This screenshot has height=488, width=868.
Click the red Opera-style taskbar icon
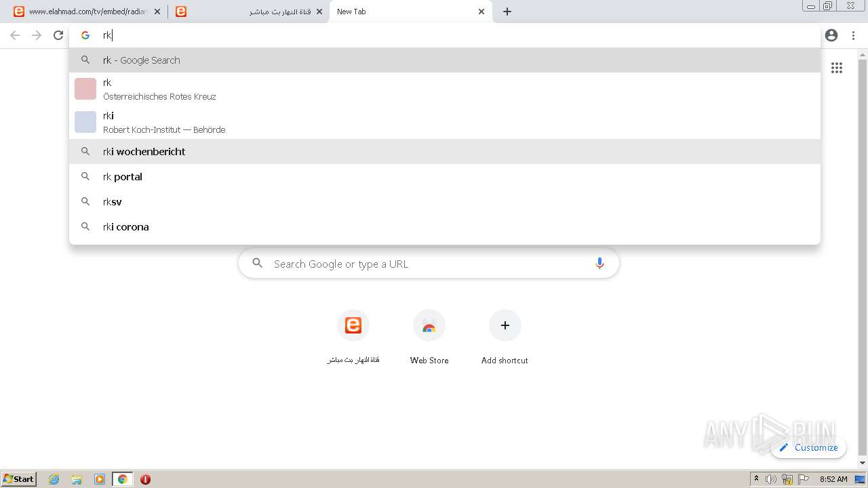pyautogui.click(x=145, y=479)
